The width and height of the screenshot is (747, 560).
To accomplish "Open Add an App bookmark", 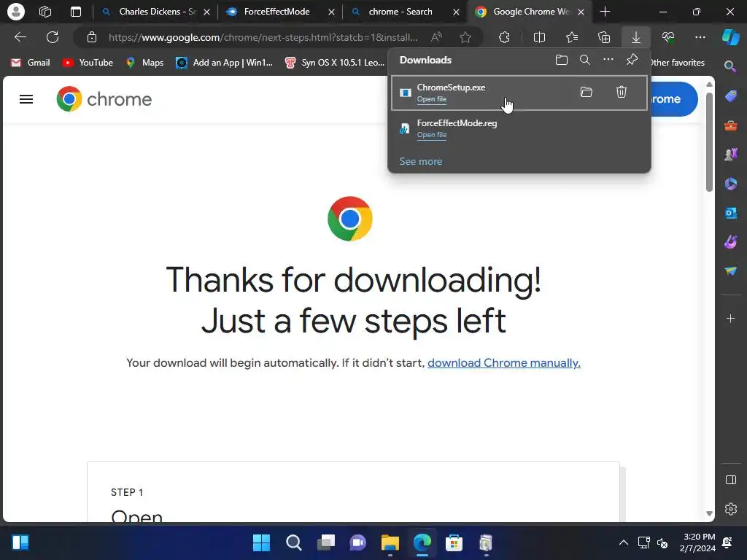I will point(225,63).
